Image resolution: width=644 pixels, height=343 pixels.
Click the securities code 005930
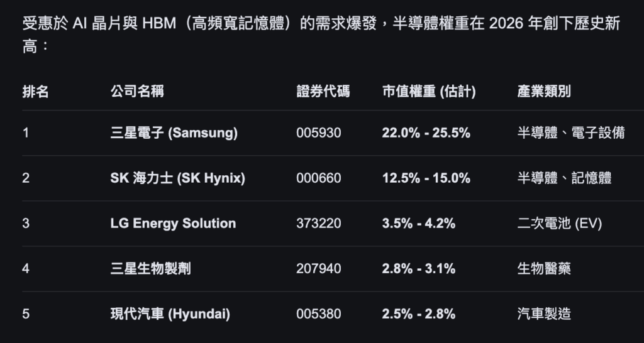point(319,133)
